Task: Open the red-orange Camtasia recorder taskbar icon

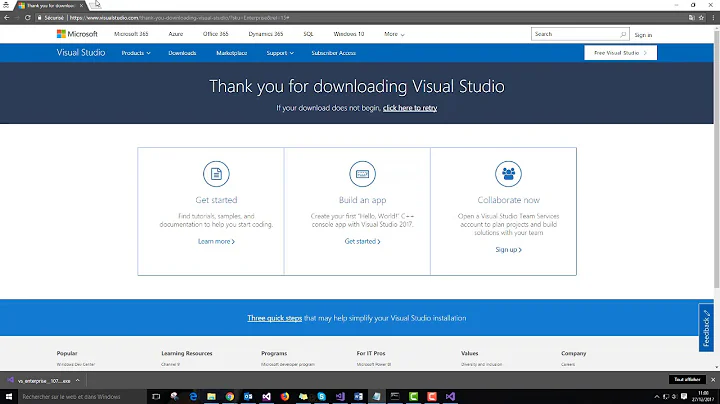Action: [432, 396]
